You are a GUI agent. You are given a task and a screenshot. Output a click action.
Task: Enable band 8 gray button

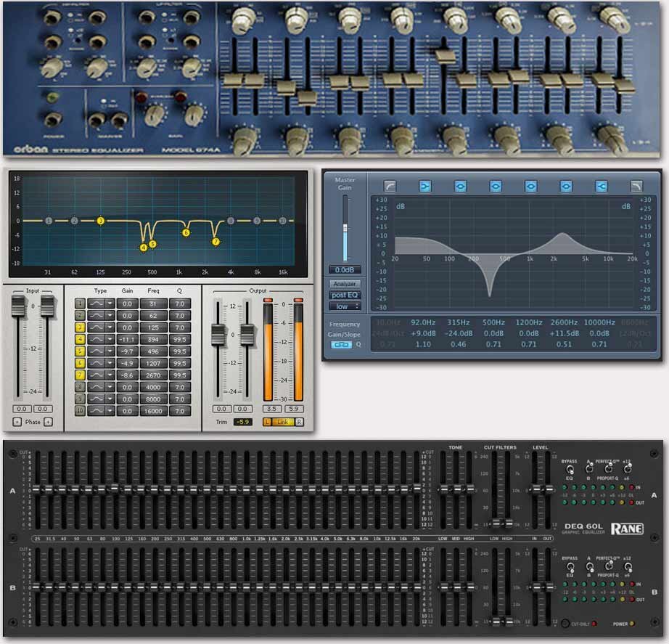[x=80, y=387]
